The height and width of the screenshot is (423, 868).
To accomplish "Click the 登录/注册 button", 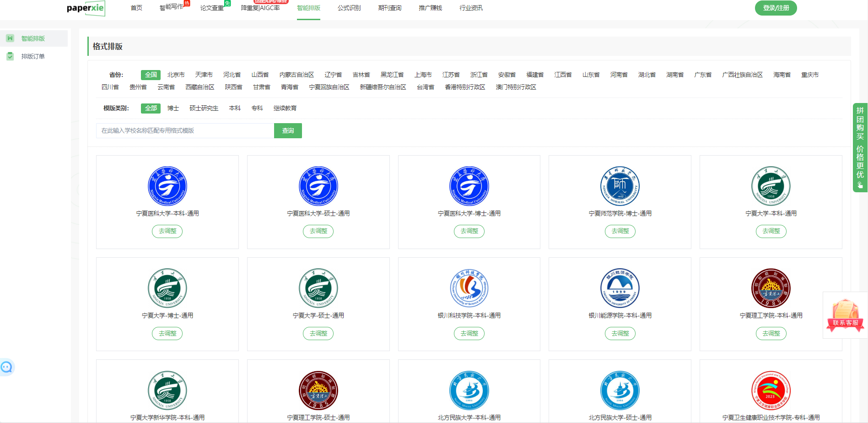I will (x=776, y=8).
